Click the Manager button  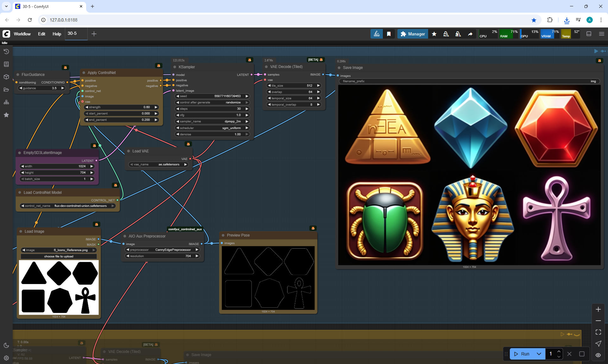(413, 34)
